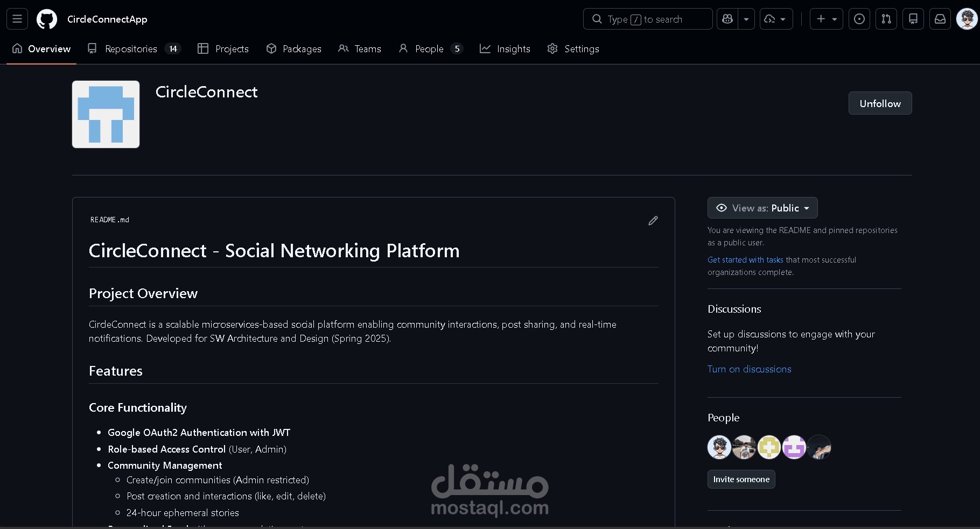
Task: Open the Copilot agents cloud dropdown
Action: (x=776, y=19)
